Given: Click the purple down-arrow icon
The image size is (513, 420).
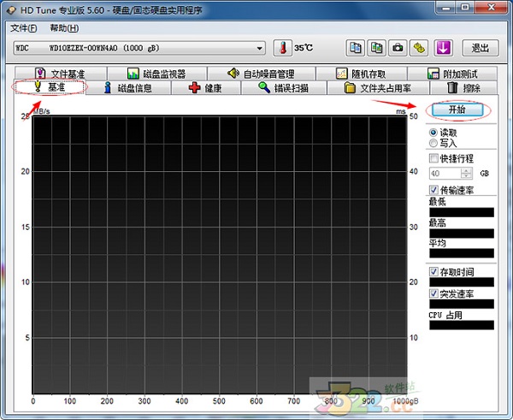Looking at the screenshot, I should 443,48.
